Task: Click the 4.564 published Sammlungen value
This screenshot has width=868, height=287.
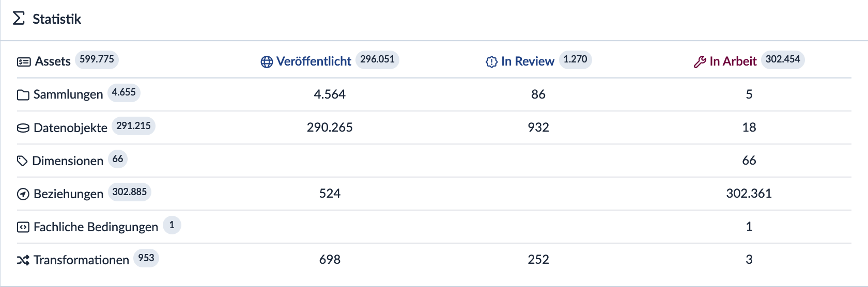Action: coord(330,94)
